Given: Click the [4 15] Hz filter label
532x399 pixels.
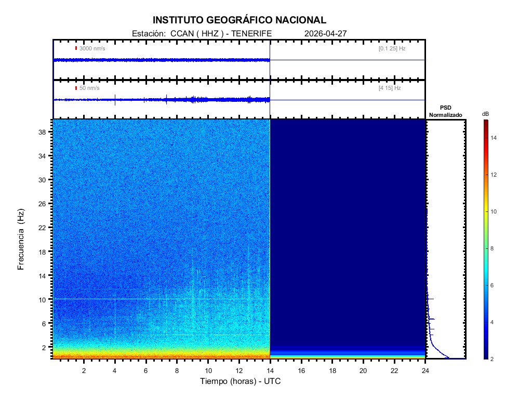Looking at the screenshot, I should (x=390, y=88).
